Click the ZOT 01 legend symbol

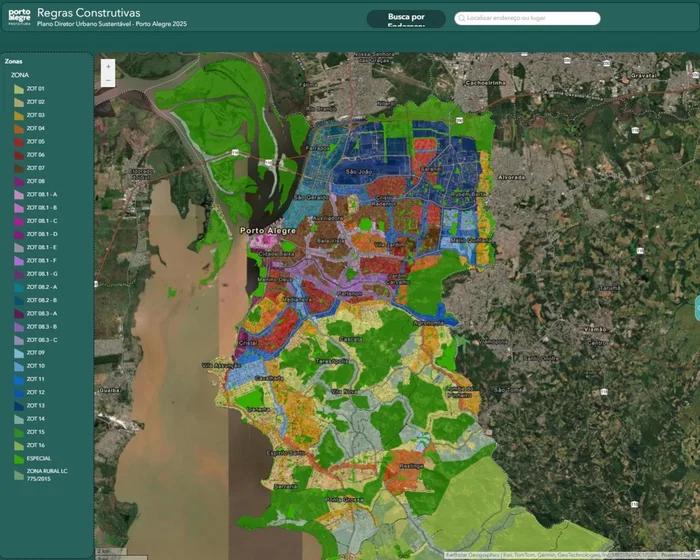pyautogui.click(x=19, y=89)
